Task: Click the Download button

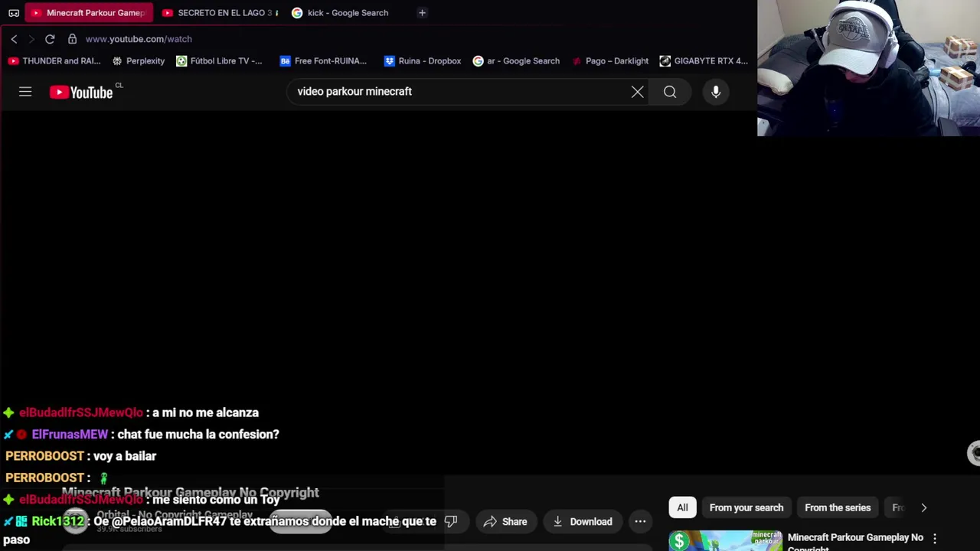Action: point(583,522)
